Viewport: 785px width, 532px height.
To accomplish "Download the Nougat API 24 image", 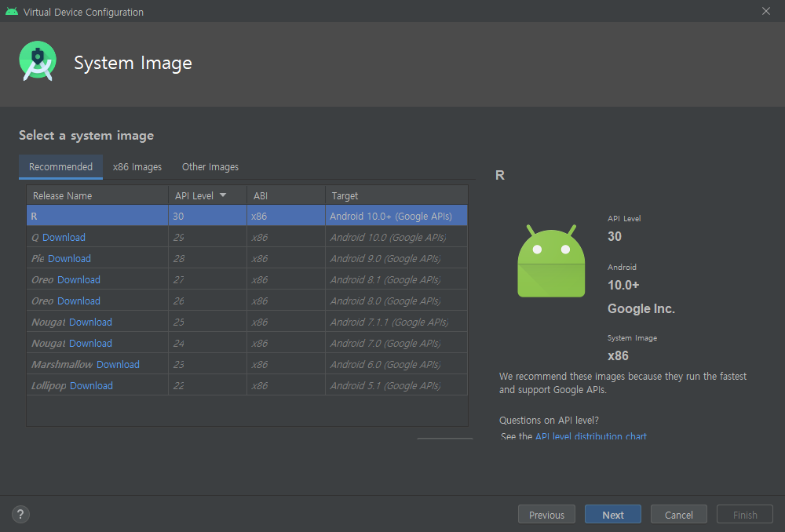I will pos(90,344).
